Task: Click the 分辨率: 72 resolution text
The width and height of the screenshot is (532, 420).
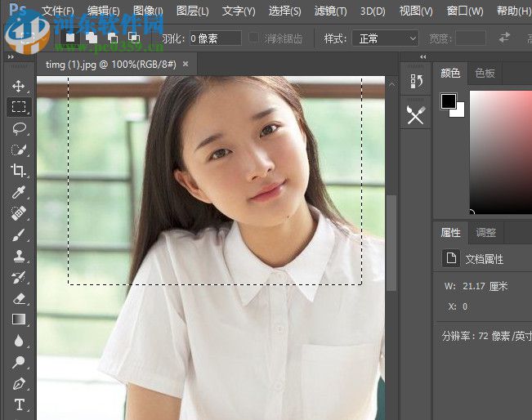Action: coord(486,336)
